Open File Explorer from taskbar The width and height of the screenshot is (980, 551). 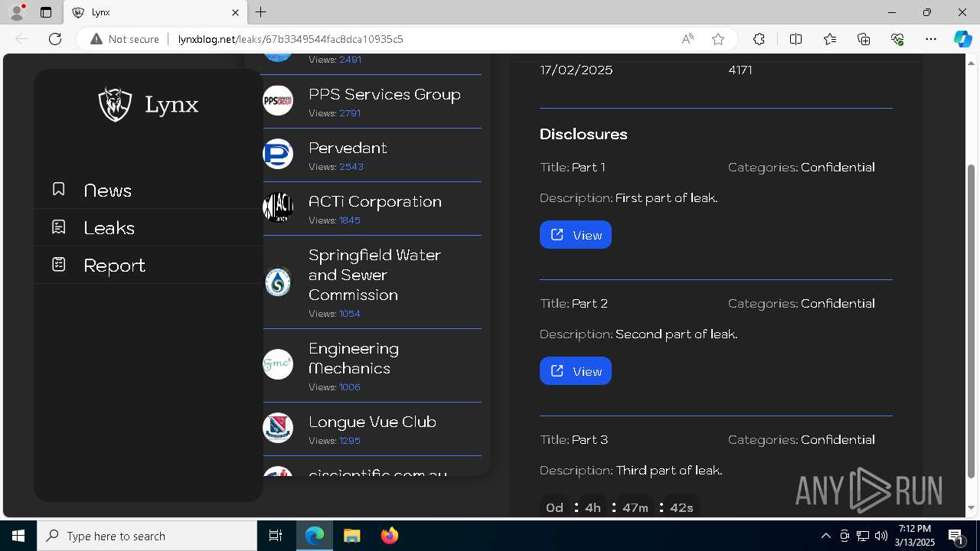(x=351, y=536)
